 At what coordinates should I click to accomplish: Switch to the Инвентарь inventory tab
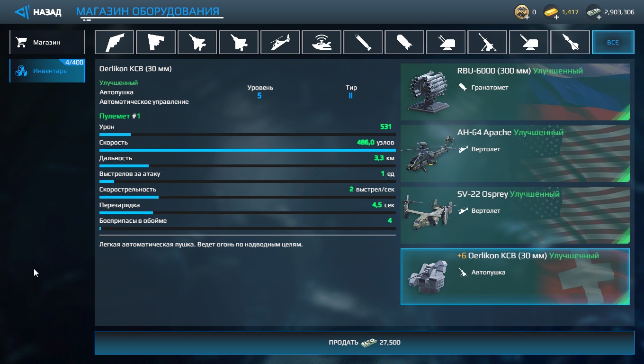[47, 71]
